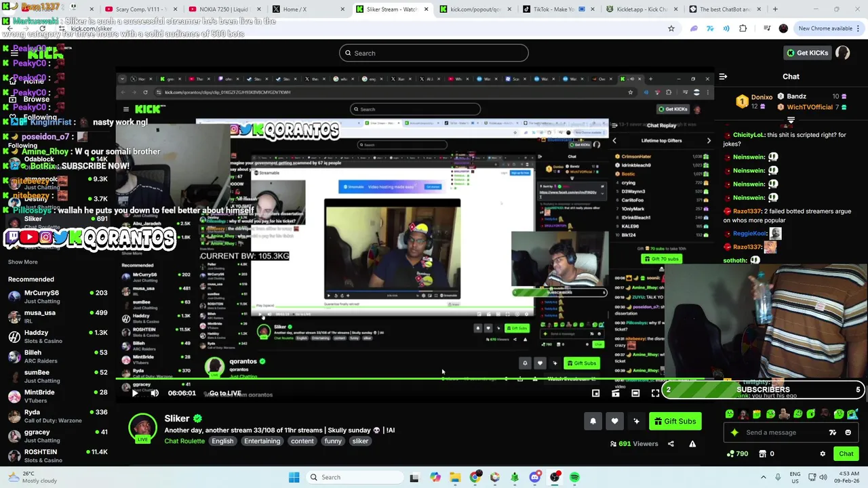Open the recommended channel ROSHTEIN
This screenshot has width=868, height=488.
coord(58,455)
